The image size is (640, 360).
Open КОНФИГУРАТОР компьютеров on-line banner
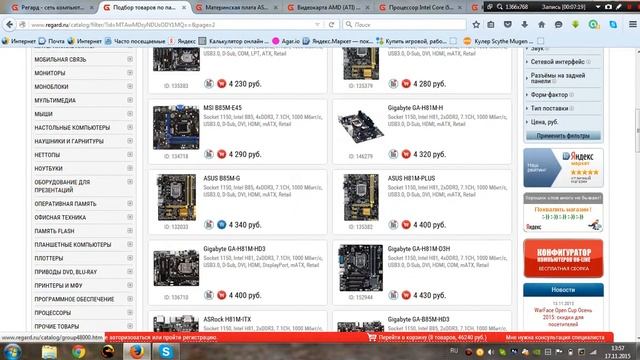(563, 258)
